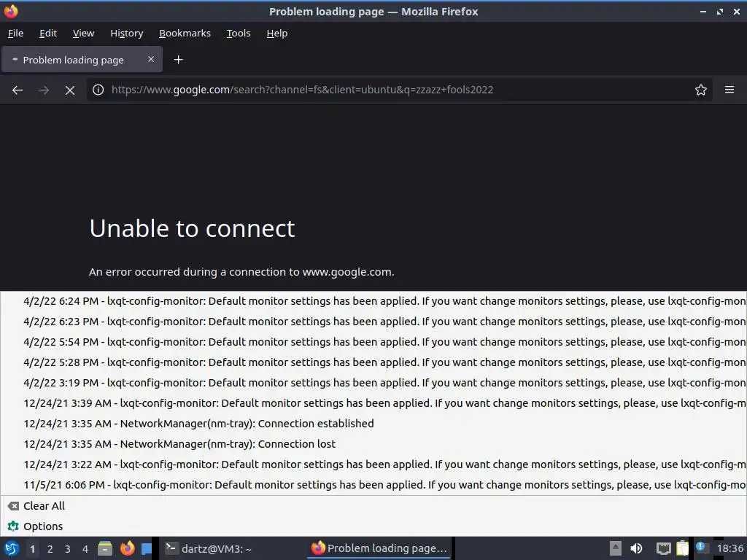
Task: Open the Help menu
Action: 276,34
